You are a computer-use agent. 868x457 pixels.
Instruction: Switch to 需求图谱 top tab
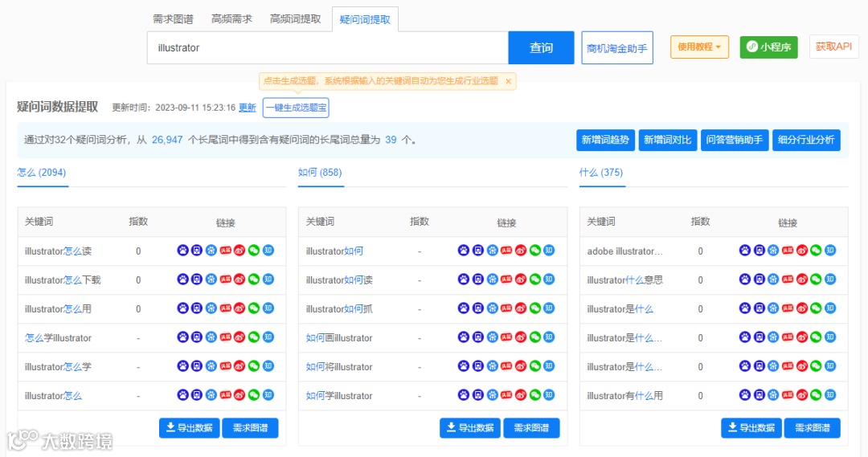tap(173, 18)
